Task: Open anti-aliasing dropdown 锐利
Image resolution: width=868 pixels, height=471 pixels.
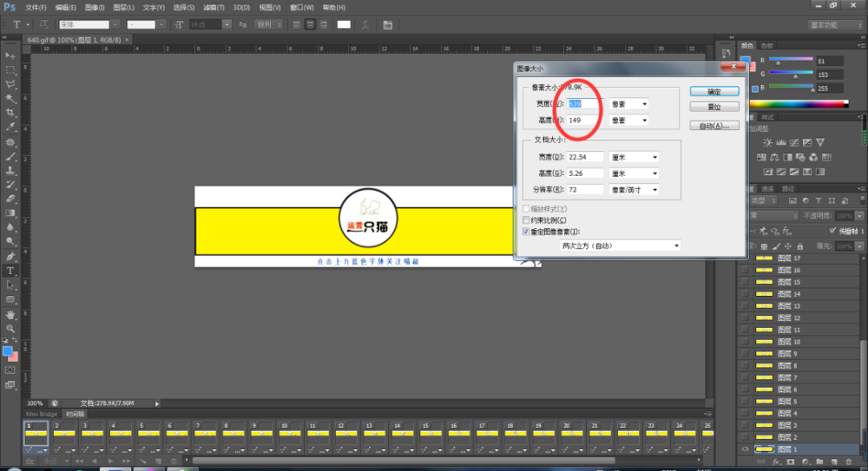Action: pyautogui.click(x=268, y=24)
